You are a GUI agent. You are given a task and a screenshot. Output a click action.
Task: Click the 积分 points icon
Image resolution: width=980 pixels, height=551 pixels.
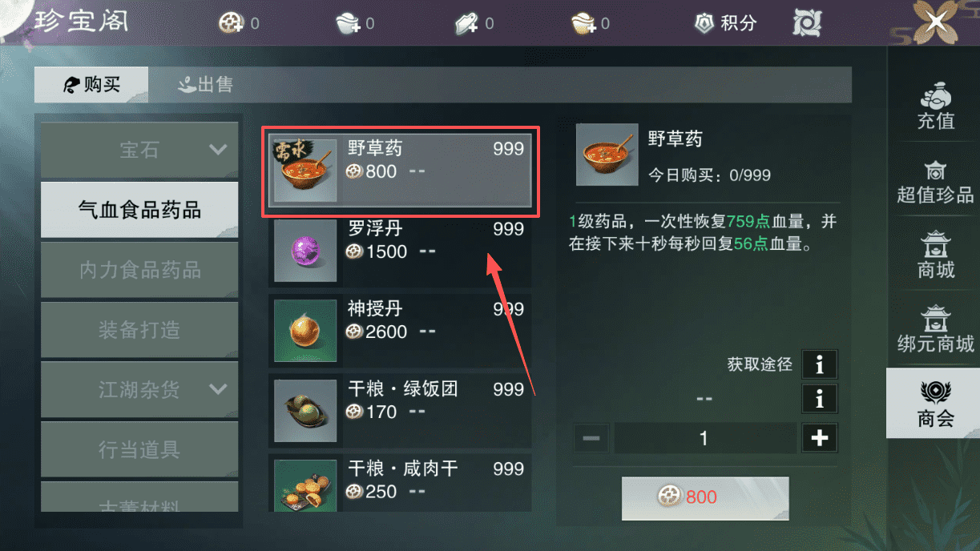pos(704,23)
